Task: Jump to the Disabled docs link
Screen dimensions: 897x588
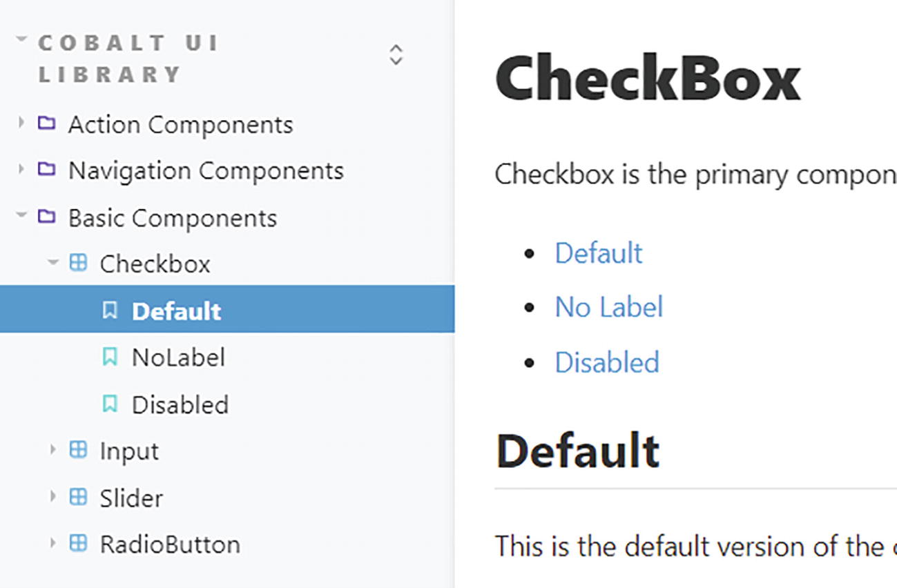Action: click(607, 362)
